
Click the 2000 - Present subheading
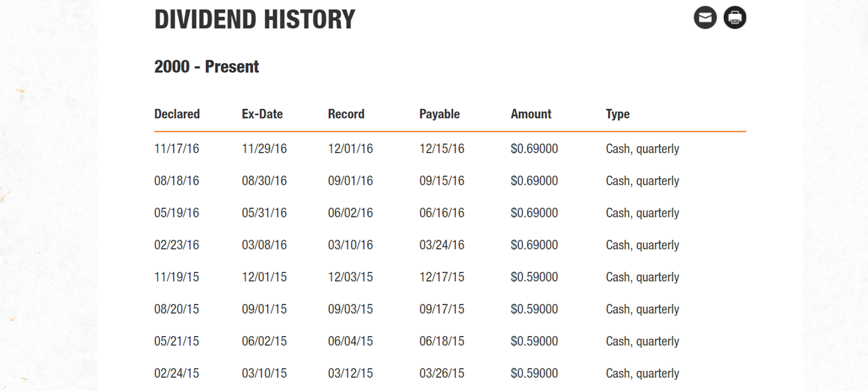coord(206,67)
